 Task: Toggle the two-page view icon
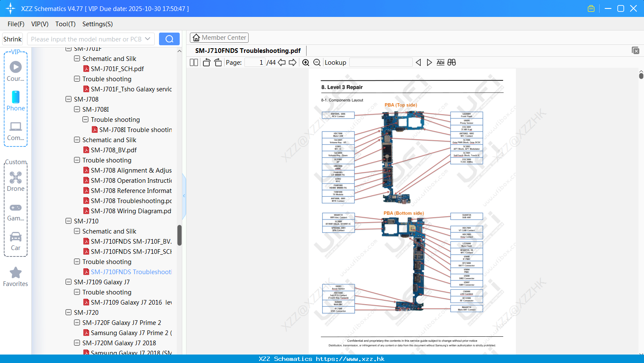point(194,63)
